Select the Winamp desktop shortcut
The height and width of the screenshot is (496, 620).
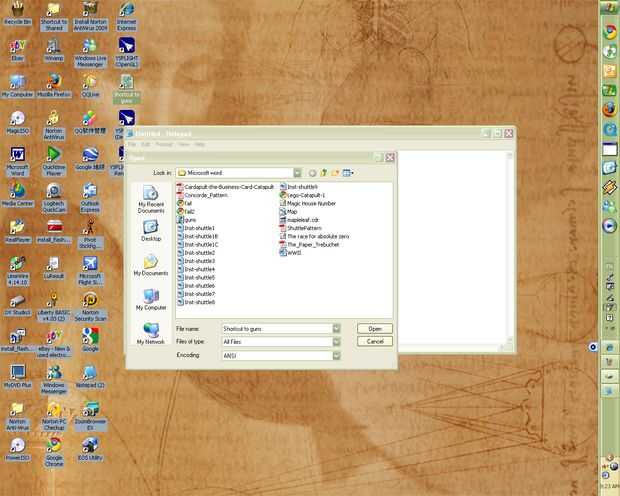pos(54,50)
